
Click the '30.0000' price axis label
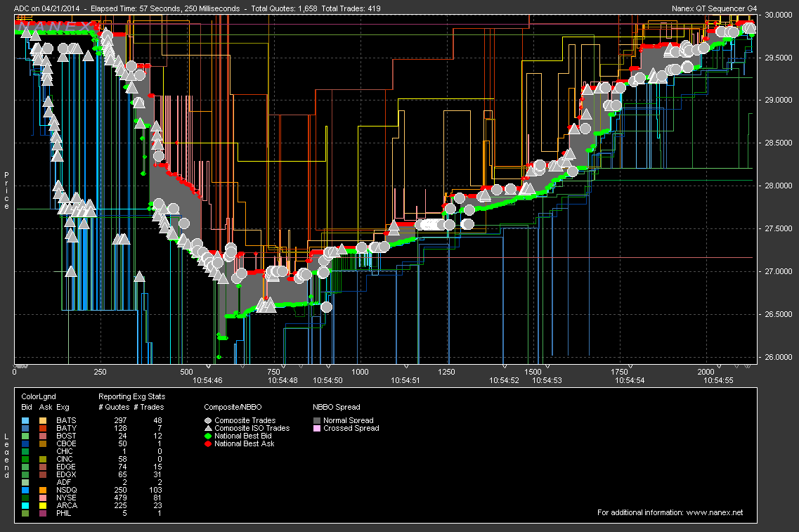click(778, 15)
